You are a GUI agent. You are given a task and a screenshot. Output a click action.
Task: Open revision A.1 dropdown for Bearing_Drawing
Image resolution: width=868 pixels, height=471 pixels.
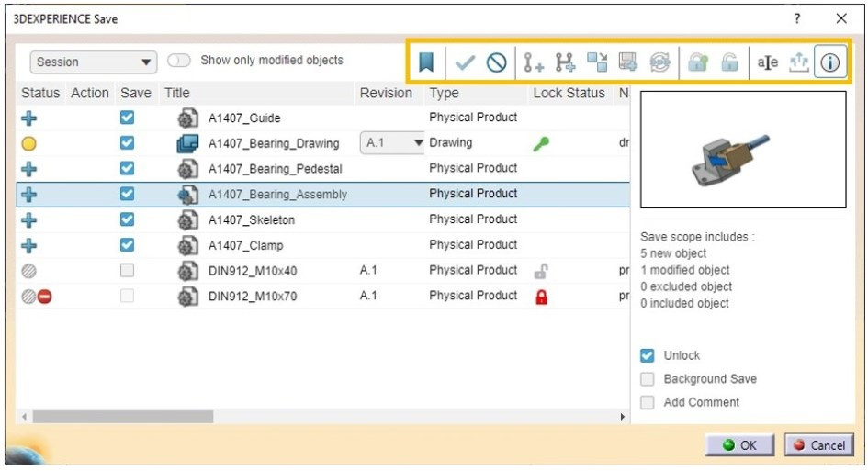(x=392, y=143)
